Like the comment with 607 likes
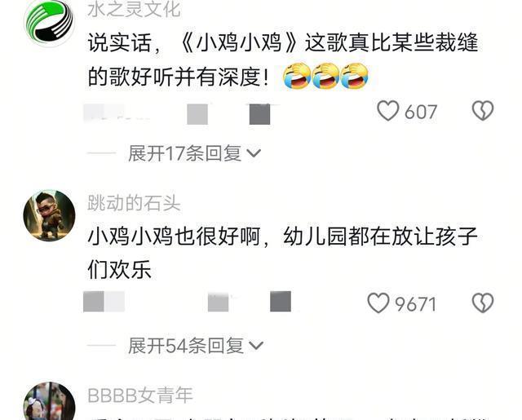This screenshot has height=420, width=522. (388, 111)
